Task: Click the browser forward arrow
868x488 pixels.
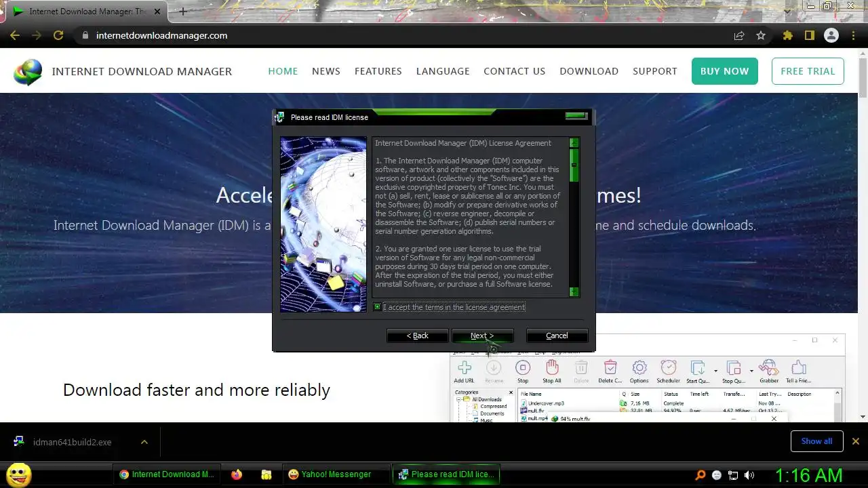Action: click(37, 35)
